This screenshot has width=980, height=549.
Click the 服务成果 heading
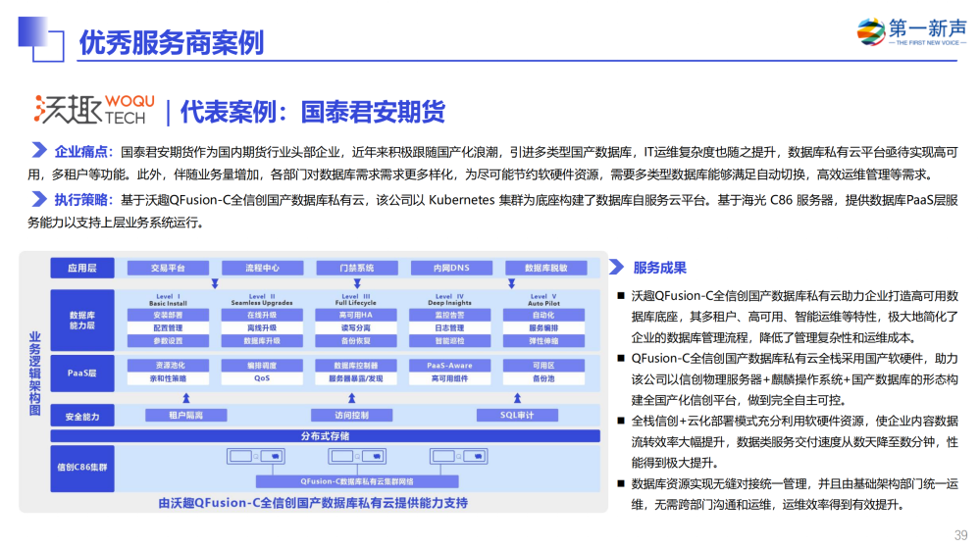(659, 268)
